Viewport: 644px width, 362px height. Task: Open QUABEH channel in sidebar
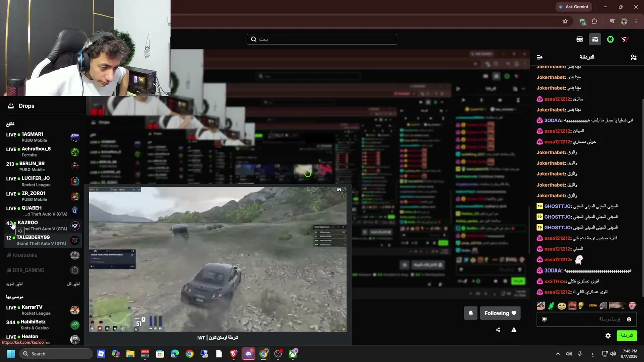tap(43, 211)
